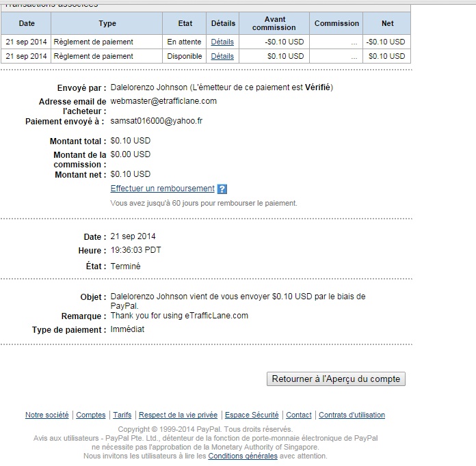Screen dimensions: 476x466
Task: Click the Net column header
Action: [387, 23]
